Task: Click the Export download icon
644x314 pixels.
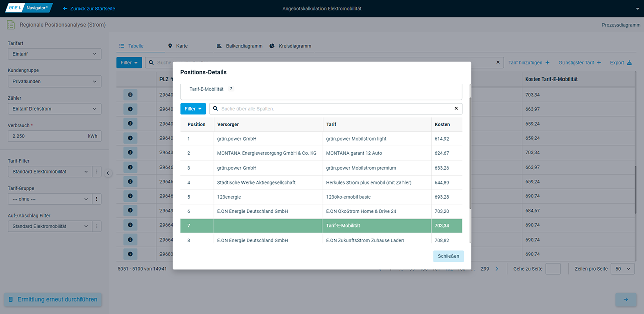Action: pos(629,63)
